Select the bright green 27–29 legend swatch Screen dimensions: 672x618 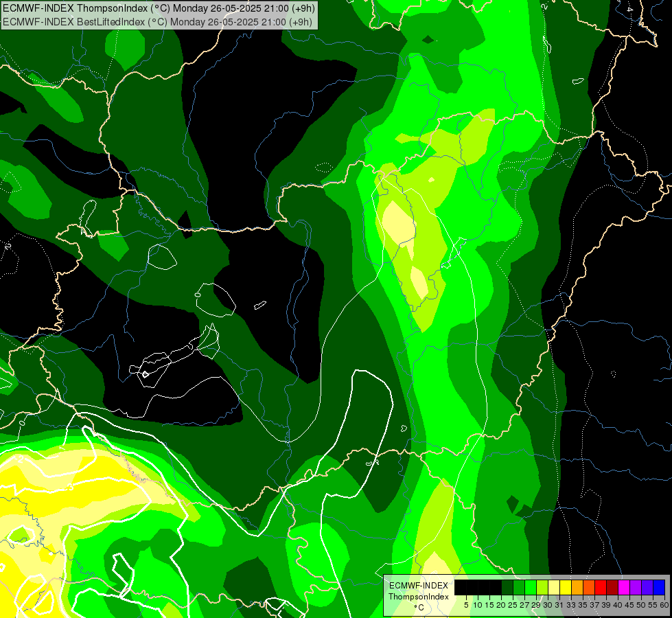(x=531, y=587)
